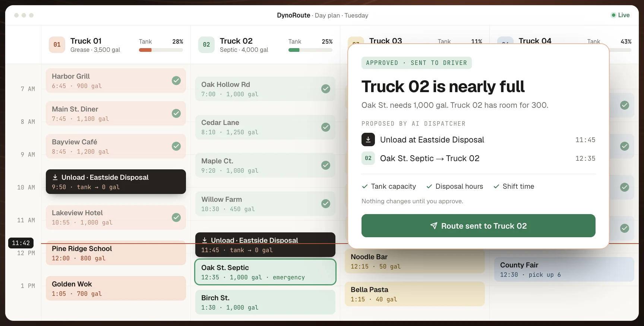Click the 12:35 time in the dispatcher proposal
Image resolution: width=644 pixels, height=326 pixels.
pyautogui.click(x=585, y=159)
